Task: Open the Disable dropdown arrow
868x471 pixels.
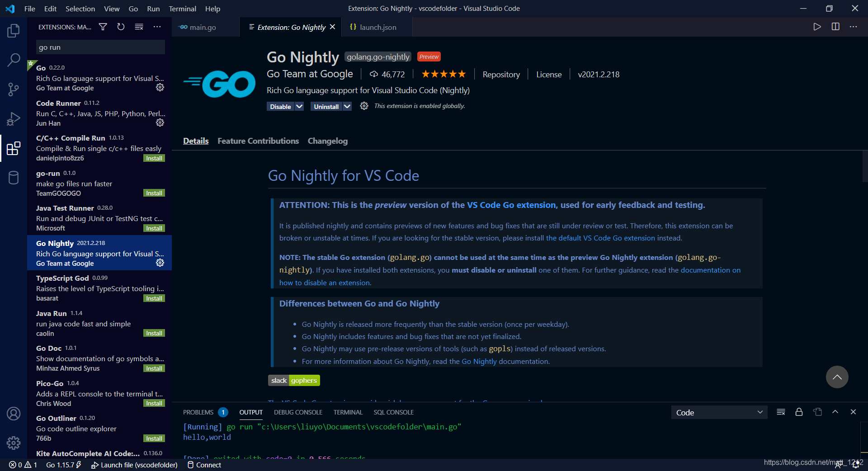Action: click(299, 106)
